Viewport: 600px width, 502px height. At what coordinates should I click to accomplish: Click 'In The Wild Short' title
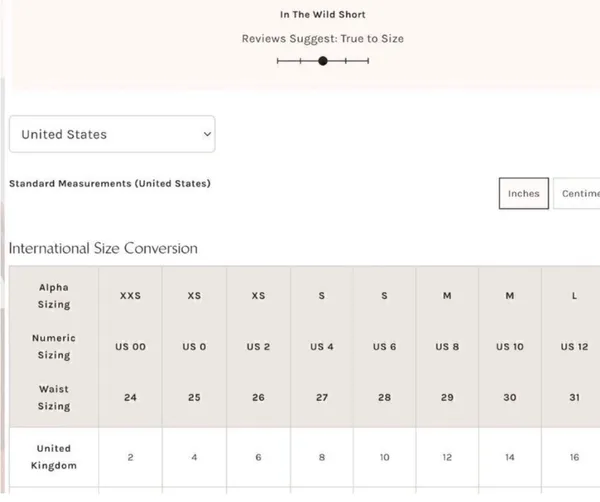(x=323, y=15)
